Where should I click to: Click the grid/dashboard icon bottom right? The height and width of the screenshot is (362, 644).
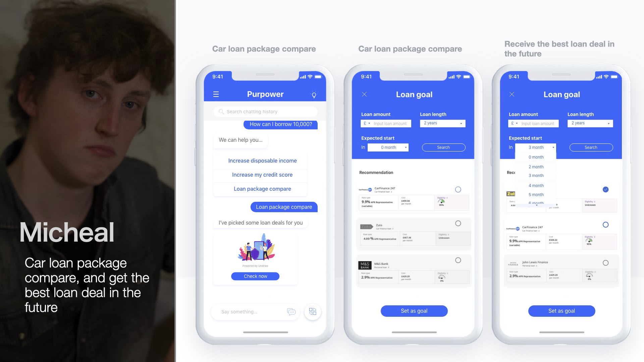tap(312, 312)
